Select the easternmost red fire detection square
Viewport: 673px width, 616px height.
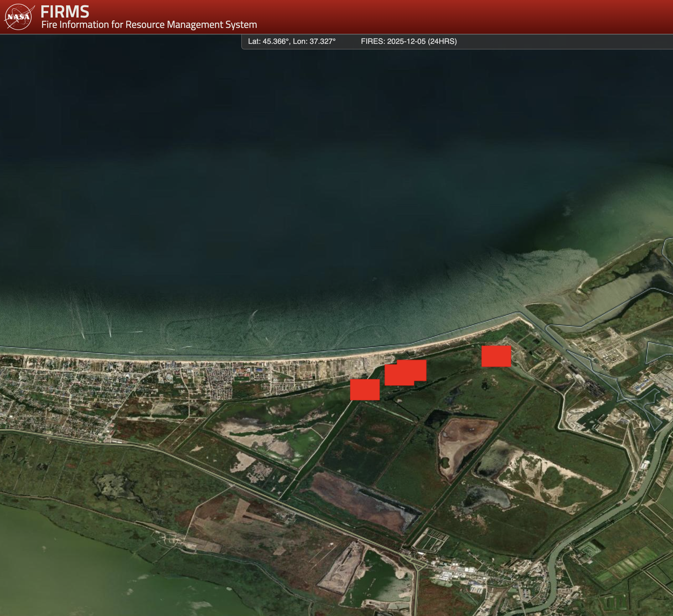point(496,356)
